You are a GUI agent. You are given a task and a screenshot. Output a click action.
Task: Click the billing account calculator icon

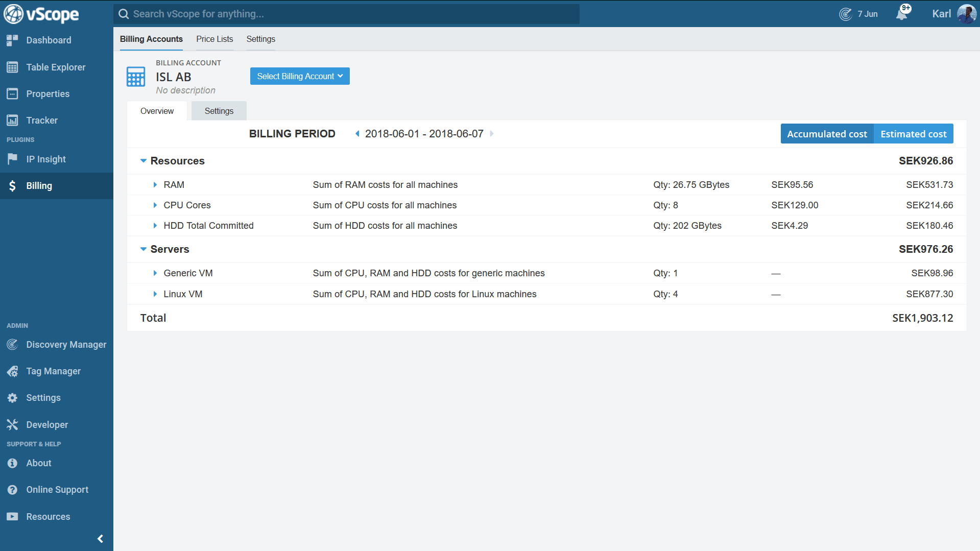[x=136, y=77]
